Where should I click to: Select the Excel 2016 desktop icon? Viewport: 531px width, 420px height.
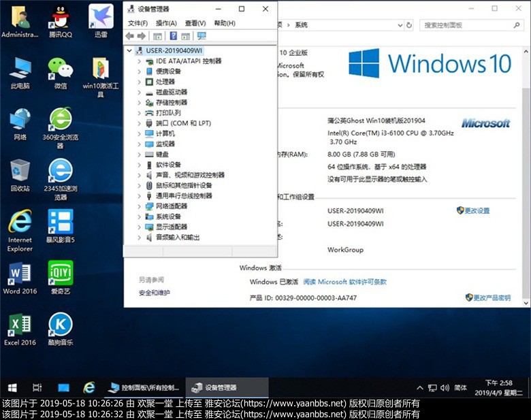tap(20, 329)
